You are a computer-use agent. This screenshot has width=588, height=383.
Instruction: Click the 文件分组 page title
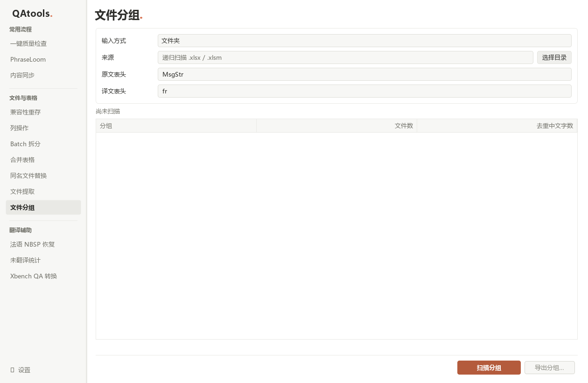pyautogui.click(x=119, y=15)
